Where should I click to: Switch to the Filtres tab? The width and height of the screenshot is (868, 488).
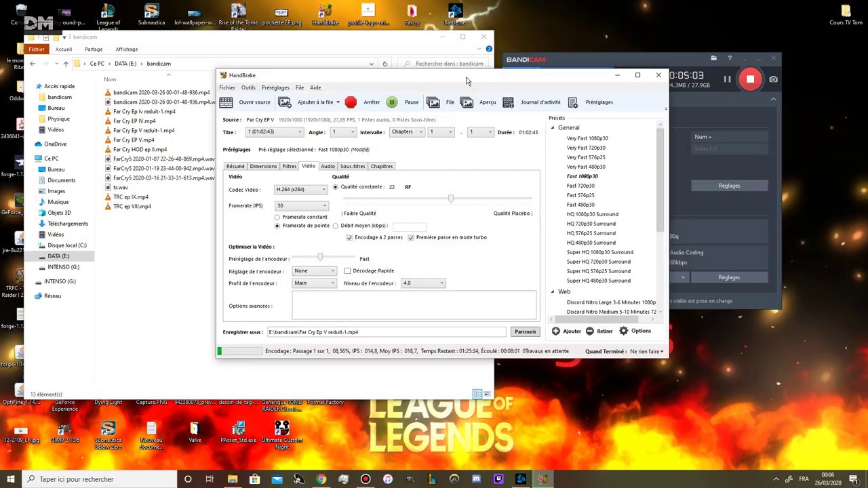click(x=290, y=166)
